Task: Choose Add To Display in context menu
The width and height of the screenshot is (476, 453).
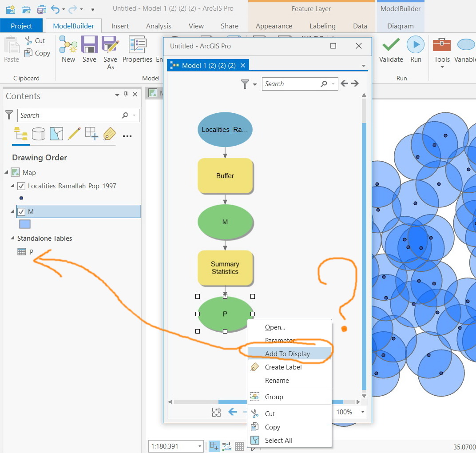Action: click(290, 354)
